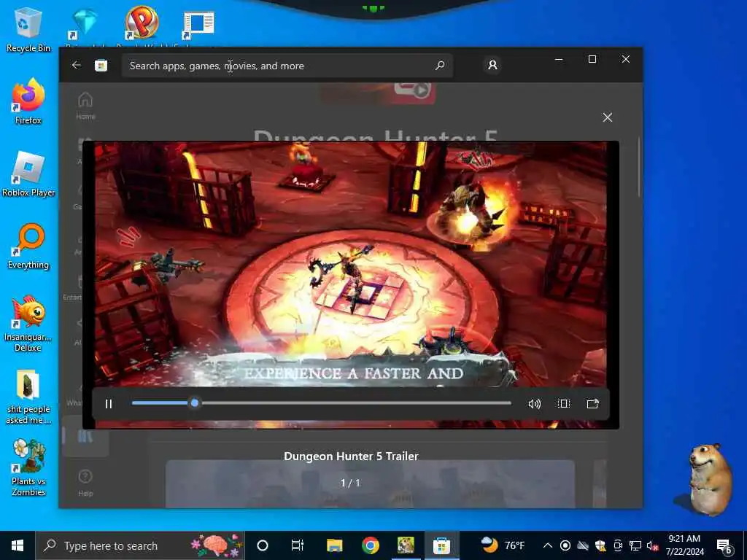Select the Roblox Player desktop shortcut
The height and width of the screenshot is (560, 747).
coord(28,174)
